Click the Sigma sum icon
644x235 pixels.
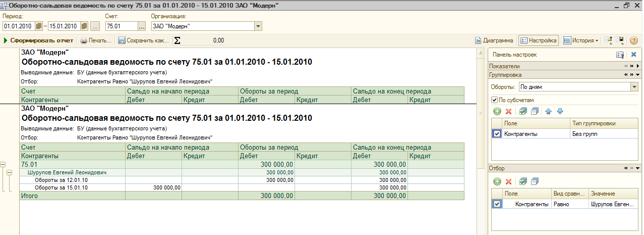(x=178, y=40)
